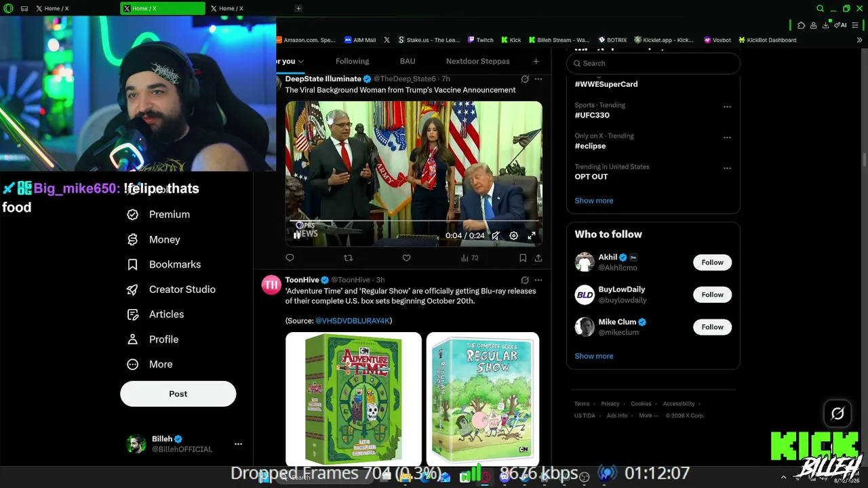868x488 pixels.
Task: Open Profile in X sidebar
Action: (x=153, y=340)
